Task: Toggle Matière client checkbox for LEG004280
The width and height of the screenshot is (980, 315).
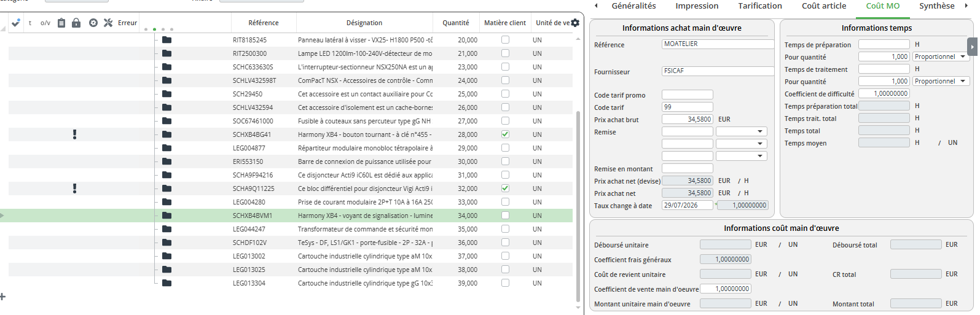Action: click(505, 202)
